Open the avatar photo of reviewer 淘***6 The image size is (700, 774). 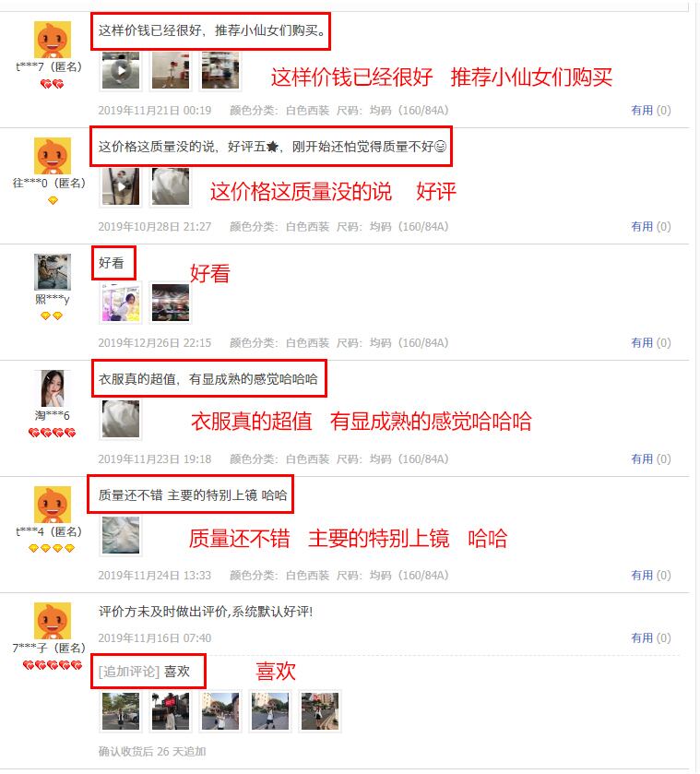[53, 388]
